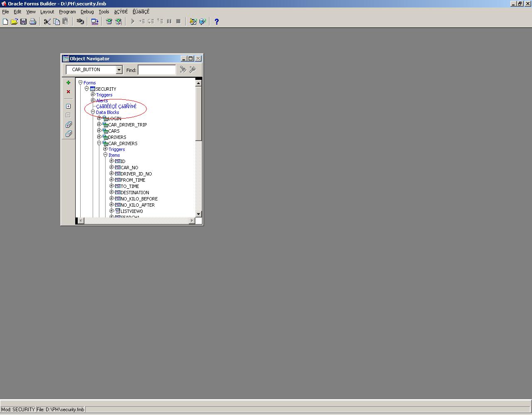Expand the Triggers node under SECURITY

pos(93,94)
